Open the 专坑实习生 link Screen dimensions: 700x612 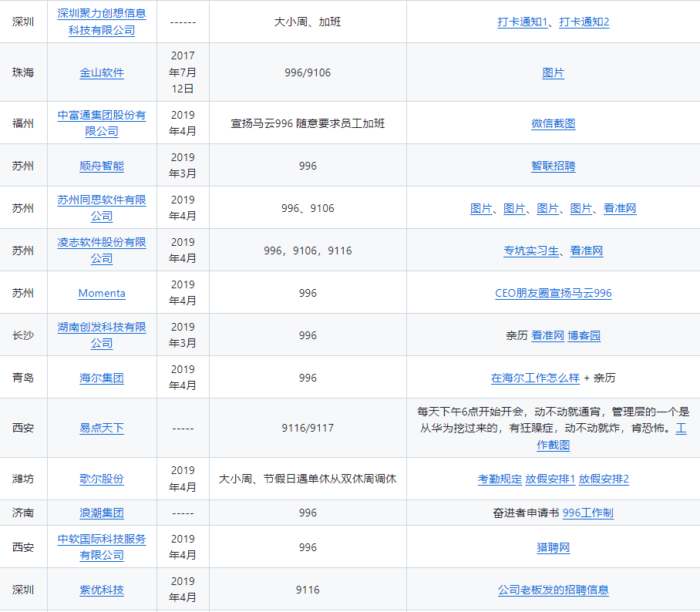531,251
